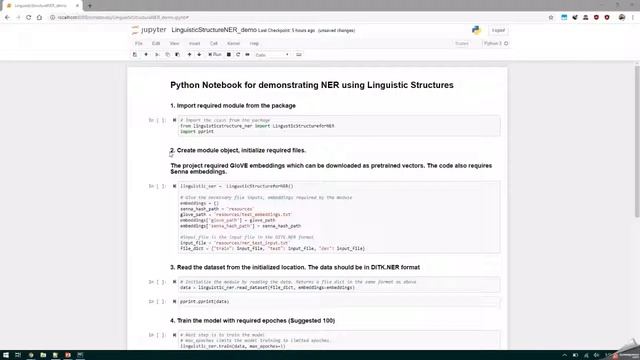
Task: Cut selected cells with scissors icon
Action: click(x=157, y=54)
